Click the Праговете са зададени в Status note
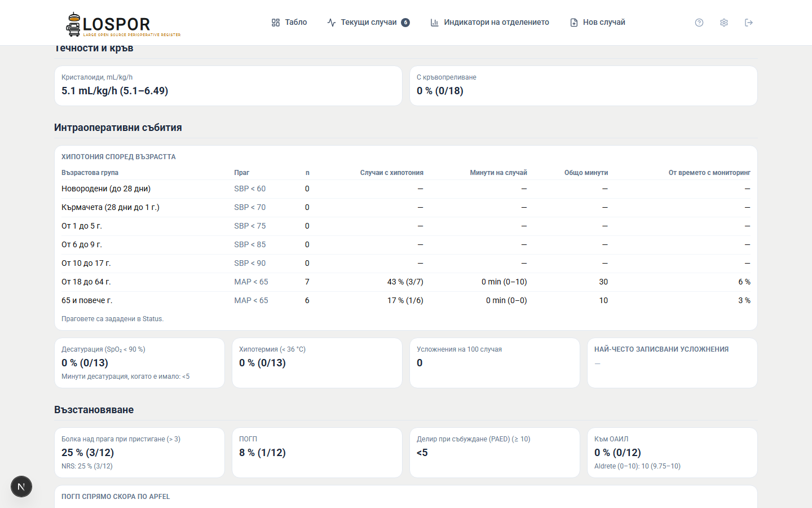 pos(112,319)
